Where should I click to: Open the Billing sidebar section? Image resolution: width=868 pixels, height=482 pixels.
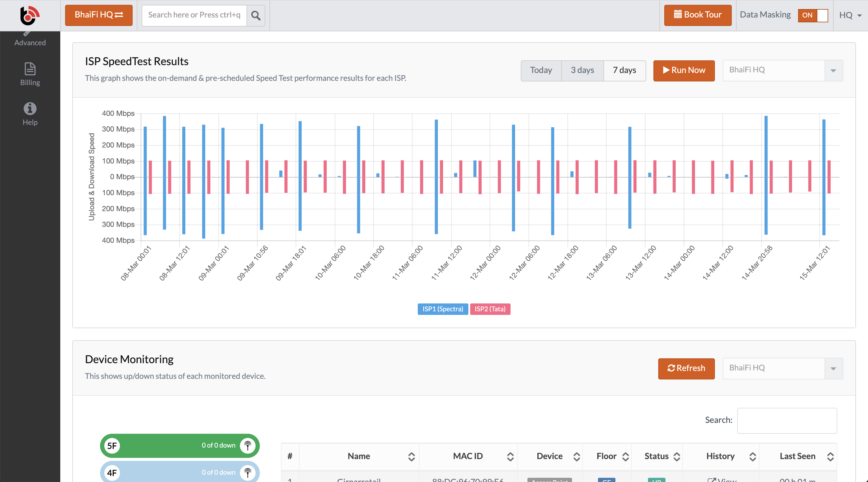pyautogui.click(x=30, y=75)
